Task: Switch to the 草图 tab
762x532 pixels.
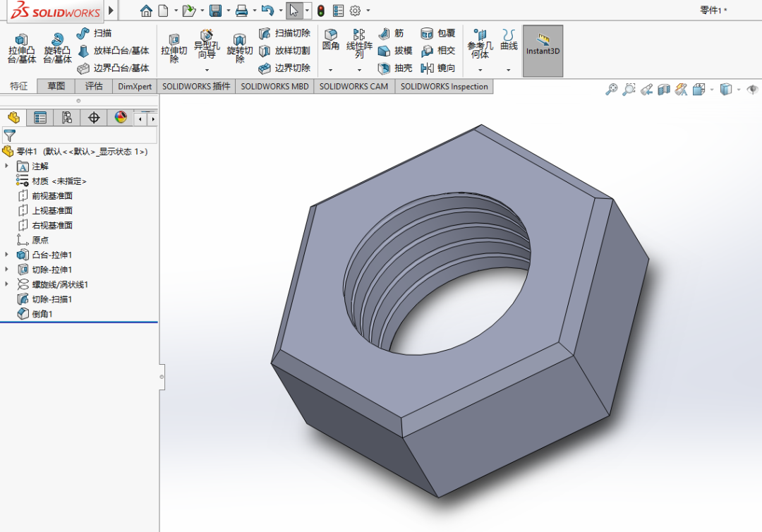Action: click(56, 86)
